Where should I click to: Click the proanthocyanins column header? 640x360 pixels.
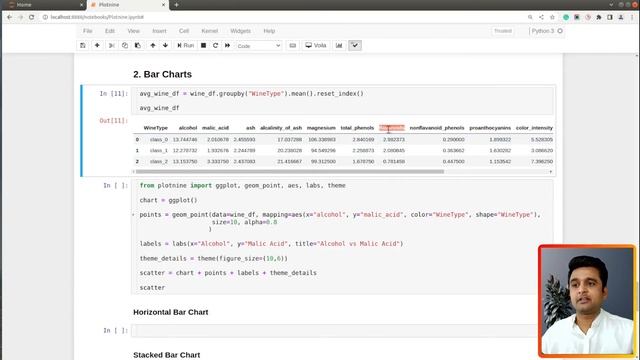click(x=490, y=128)
